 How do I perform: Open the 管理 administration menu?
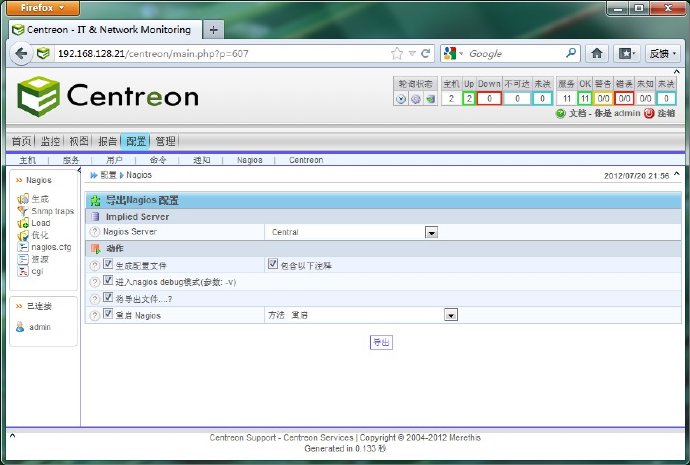pos(165,141)
